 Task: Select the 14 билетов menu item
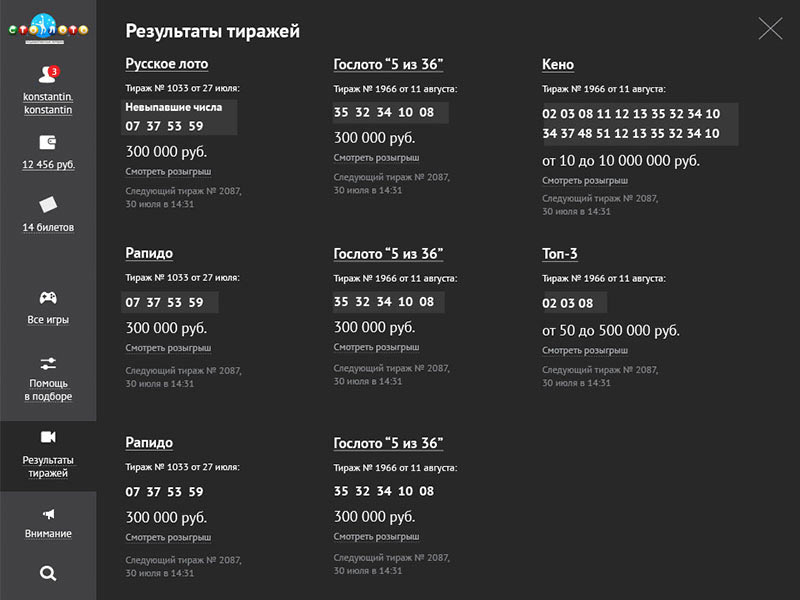point(48,227)
